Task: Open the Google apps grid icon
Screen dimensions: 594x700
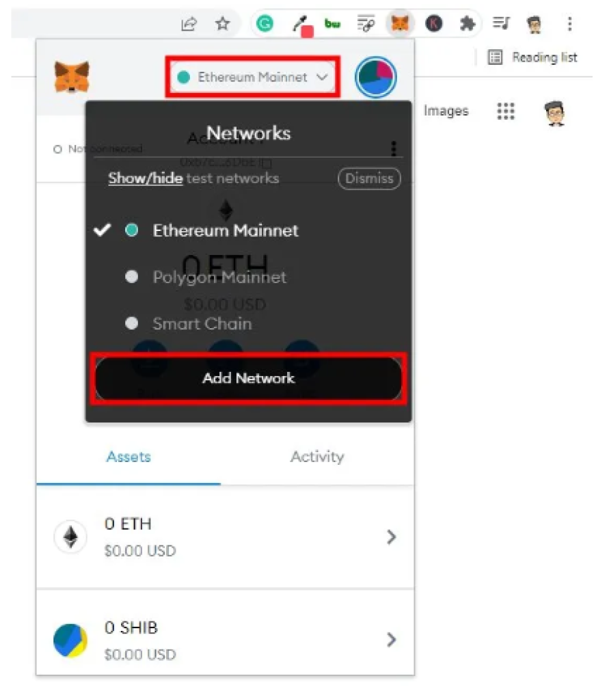Action: [506, 111]
